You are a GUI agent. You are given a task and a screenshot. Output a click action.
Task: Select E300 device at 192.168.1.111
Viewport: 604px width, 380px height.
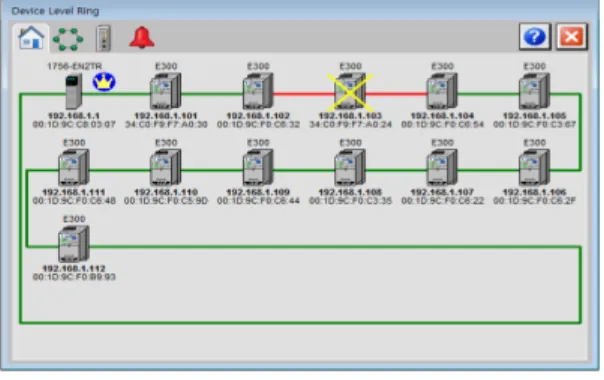tap(74, 167)
